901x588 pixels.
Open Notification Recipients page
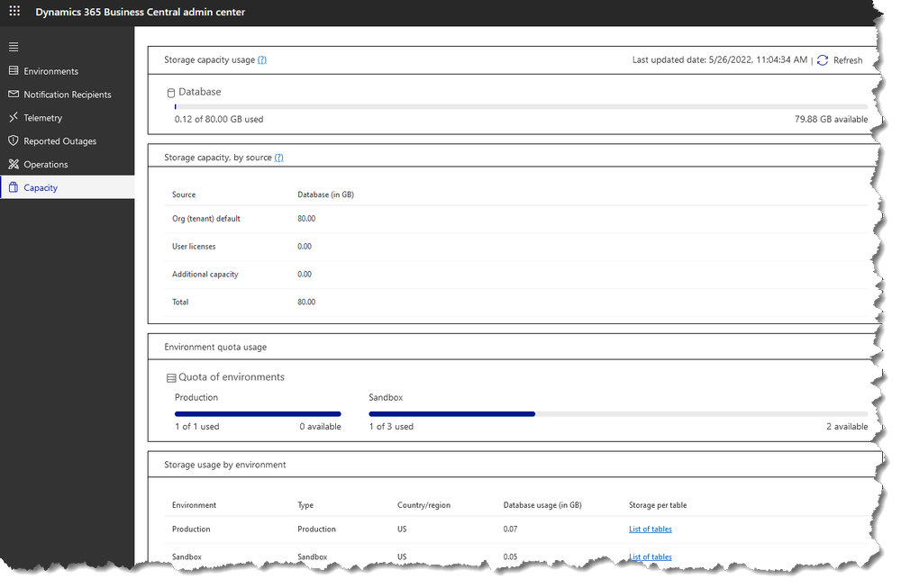[68, 95]
